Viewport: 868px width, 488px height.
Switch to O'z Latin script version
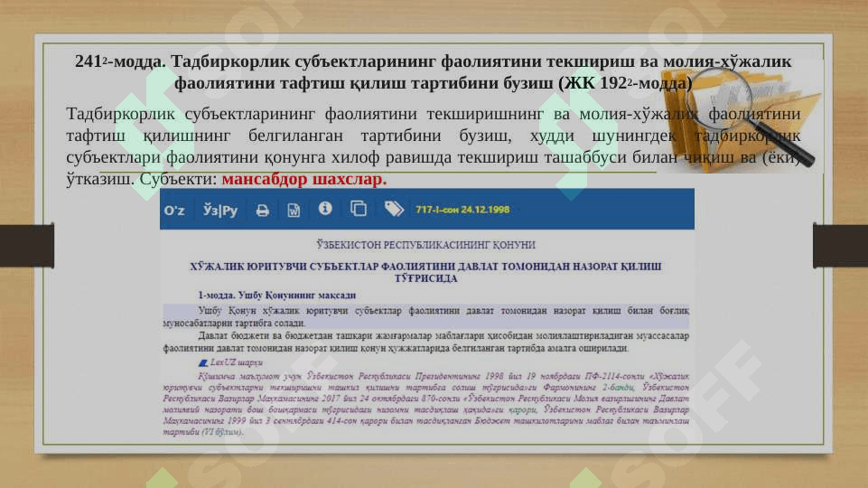coord(174,210)
